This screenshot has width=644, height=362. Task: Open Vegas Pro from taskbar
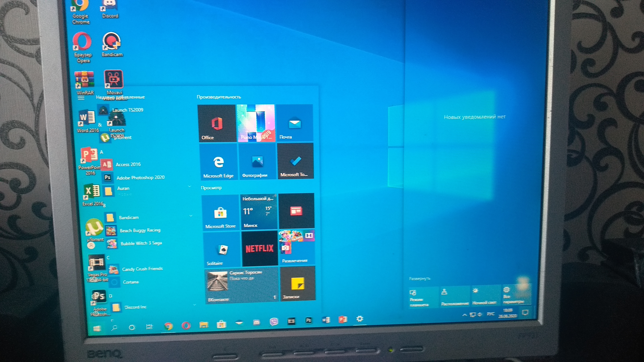point(291,321)
